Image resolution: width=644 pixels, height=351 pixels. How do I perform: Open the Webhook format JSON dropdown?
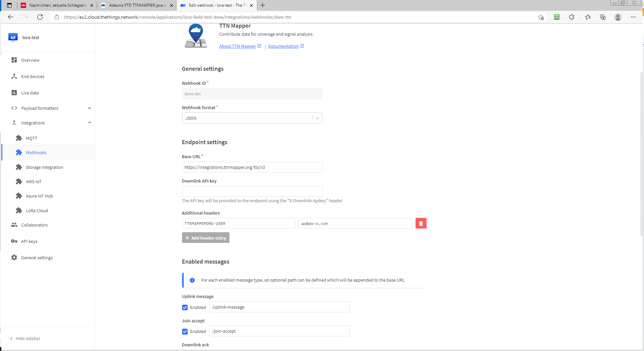[252, 118]
